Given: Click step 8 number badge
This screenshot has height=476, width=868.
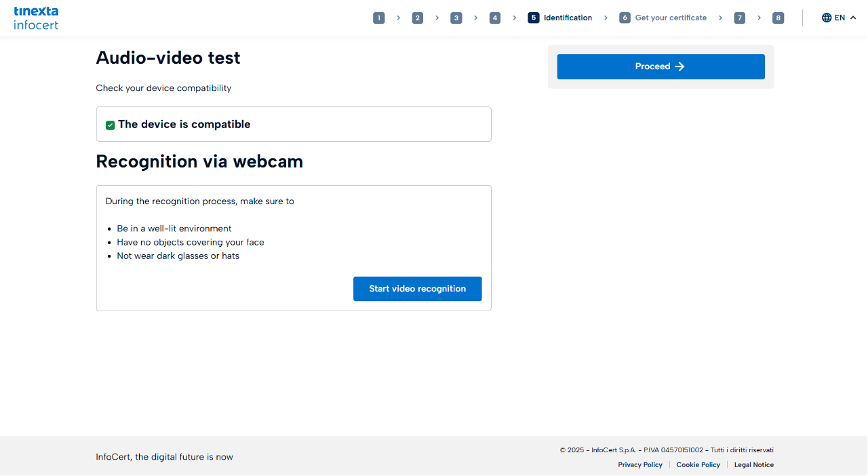Looking at the screenshot, I should [x=778, y=18].
